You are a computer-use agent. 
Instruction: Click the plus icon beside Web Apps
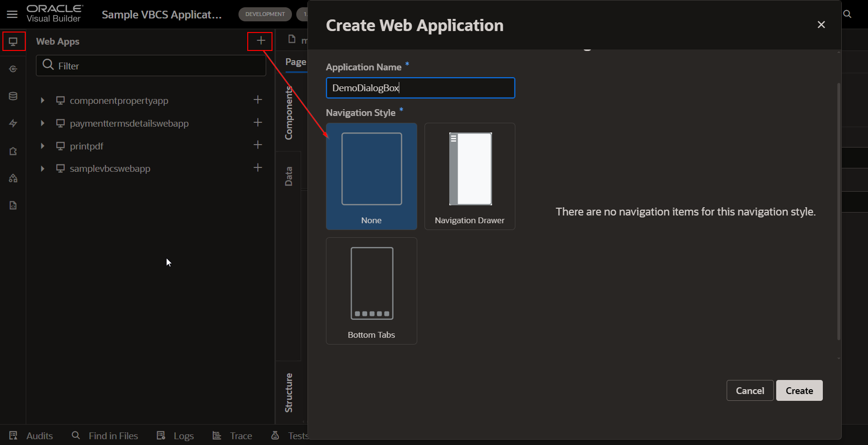tap(261, 41)
